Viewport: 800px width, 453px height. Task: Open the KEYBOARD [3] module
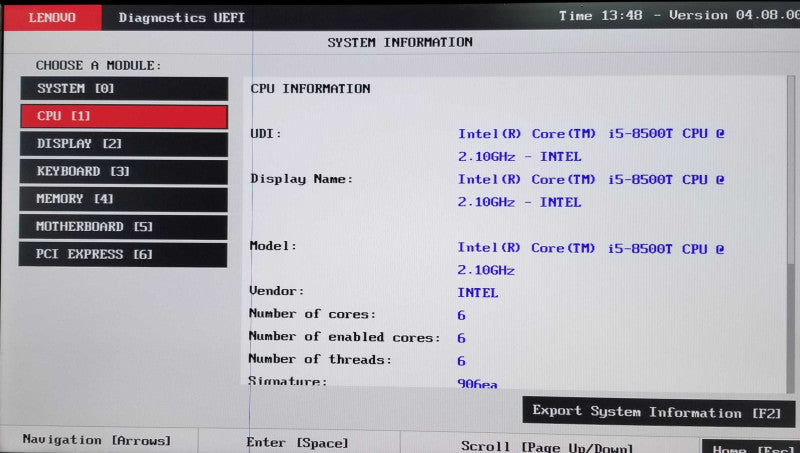(x=123, y=171)
